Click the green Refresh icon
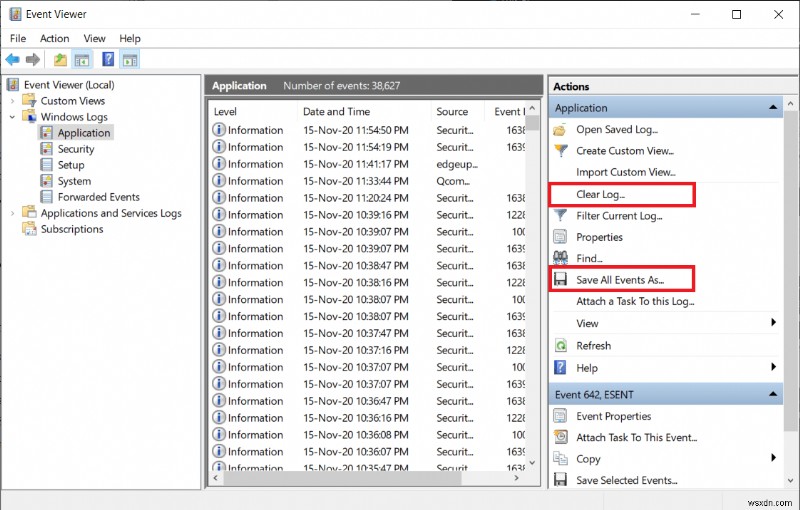This screenshot has width=800, height=510. (560, 346)
